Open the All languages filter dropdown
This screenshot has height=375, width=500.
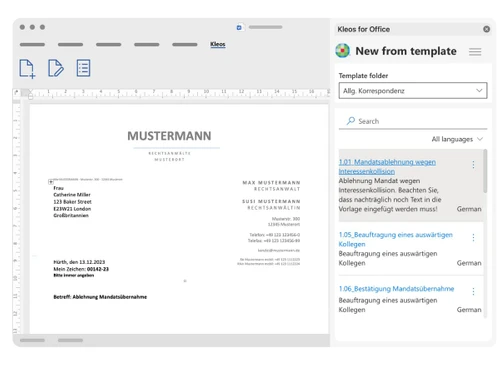coord(457,139)
